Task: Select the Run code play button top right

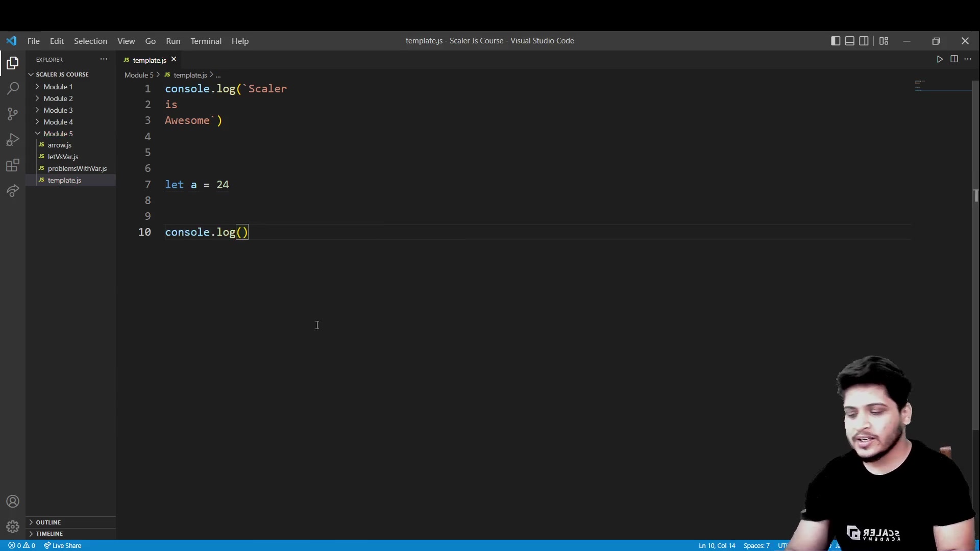Action: tap(940, 60)
